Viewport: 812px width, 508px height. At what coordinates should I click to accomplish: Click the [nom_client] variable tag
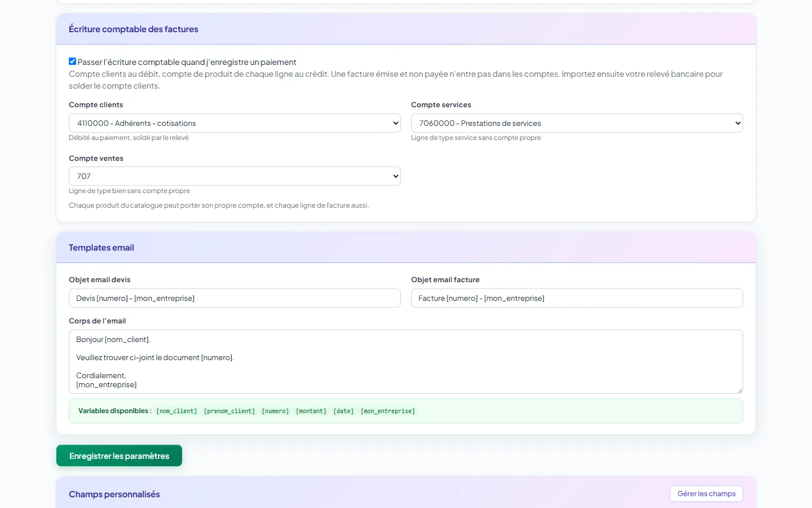coord(176,411)
